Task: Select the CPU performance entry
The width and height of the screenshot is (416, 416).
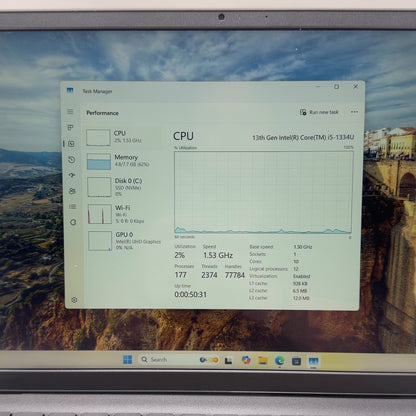Action: [123, 137]
